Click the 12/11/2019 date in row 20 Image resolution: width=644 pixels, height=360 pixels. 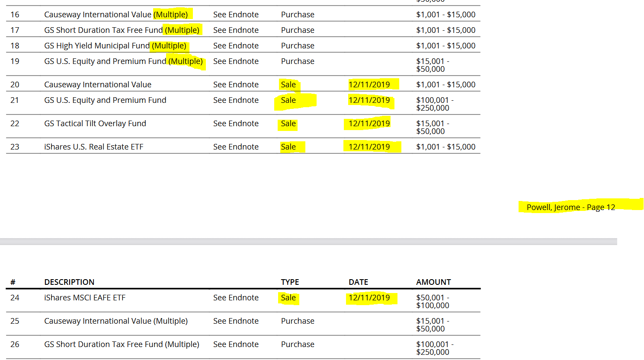tap(369, 85)
